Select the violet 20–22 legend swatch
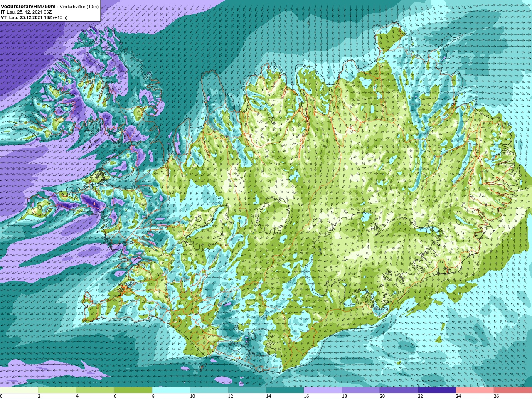The width and height of the screenshot is (532, 399). (x=399, y=390)
